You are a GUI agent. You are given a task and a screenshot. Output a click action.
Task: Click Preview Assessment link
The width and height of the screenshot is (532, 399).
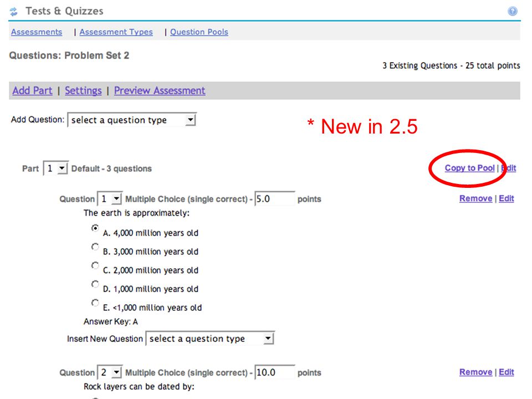[160, 90]
